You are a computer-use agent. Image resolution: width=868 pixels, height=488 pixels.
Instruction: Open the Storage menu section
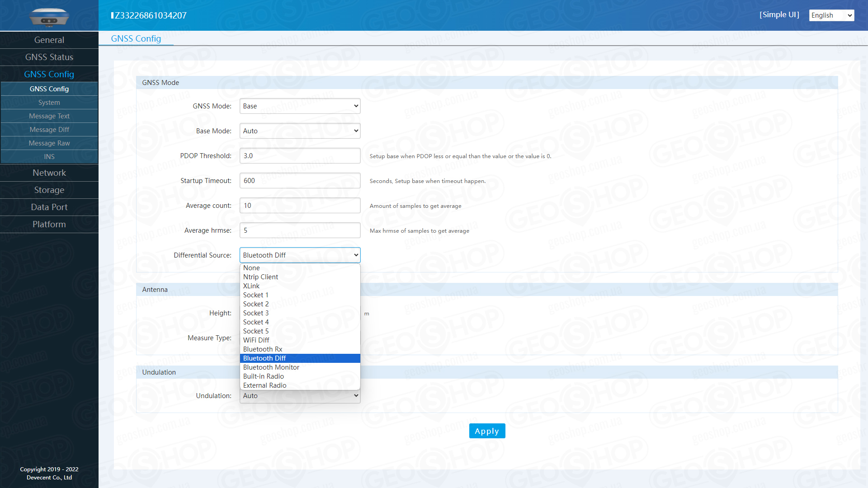click(49, 190)
